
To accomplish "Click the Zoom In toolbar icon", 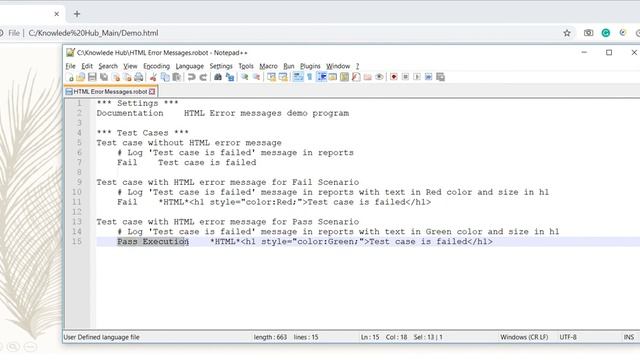I will pyautogui.click(x=244, y=77).
